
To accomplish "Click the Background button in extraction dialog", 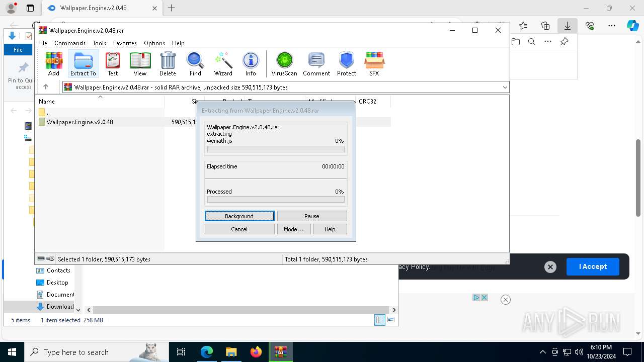I will click(239, 216).
